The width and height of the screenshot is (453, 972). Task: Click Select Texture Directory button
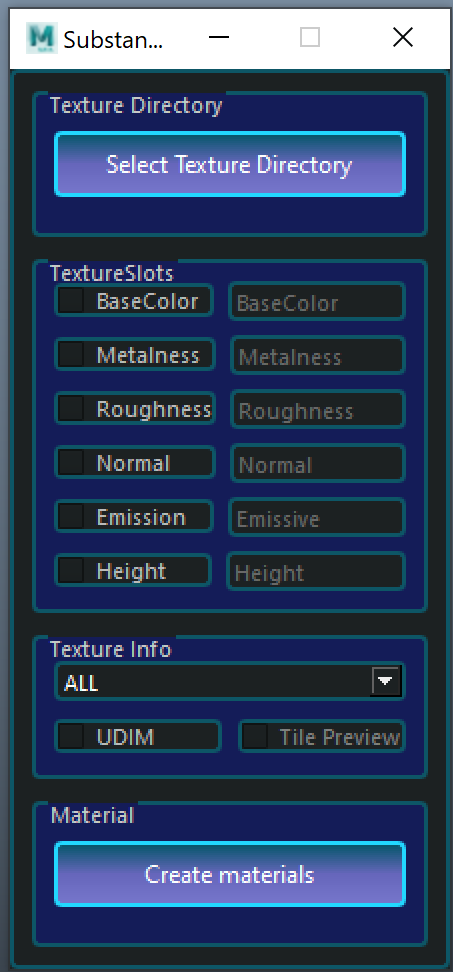(230, 164)
